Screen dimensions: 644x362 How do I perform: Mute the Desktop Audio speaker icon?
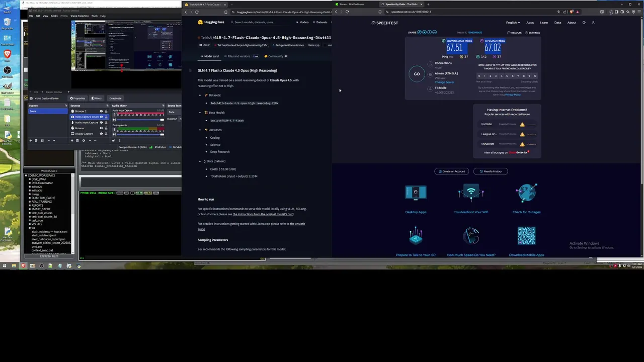pyautogui.click(x=114, y=134)
